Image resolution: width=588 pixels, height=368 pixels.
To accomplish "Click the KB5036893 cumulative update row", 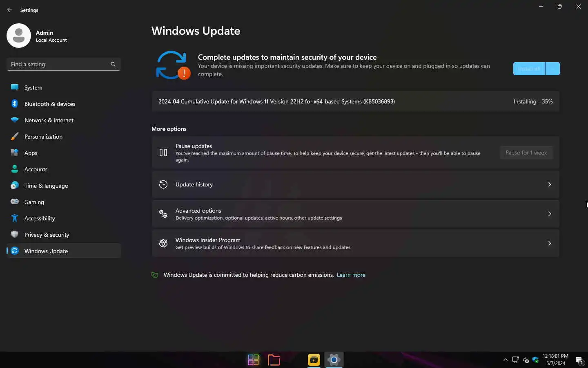I will click(x=355, y=101).
